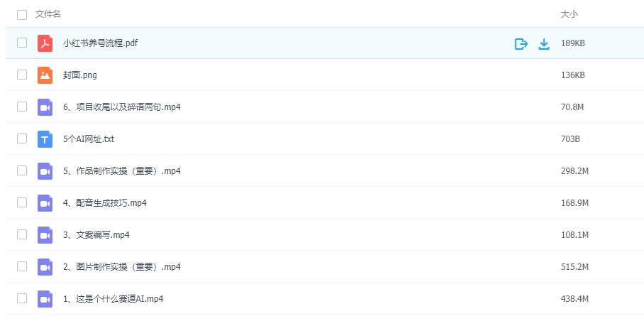This screenshot has width=644, height=326.
Task: Check the box for 封面.png
Action: click(x=22, y=75)
